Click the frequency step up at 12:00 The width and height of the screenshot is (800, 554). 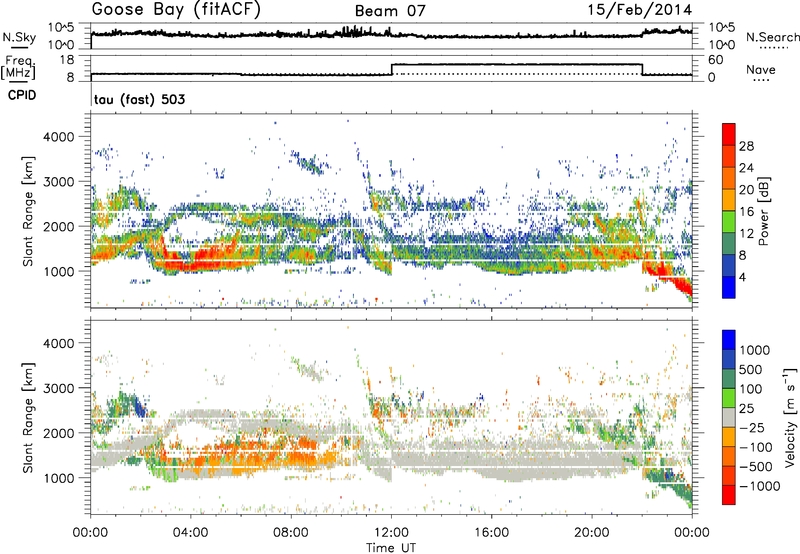pyautogui.click(x=392, y=69)
